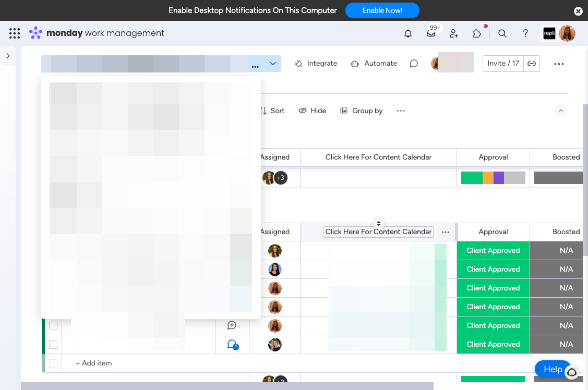The width and height of the screenshot is (588, 390).
Task: Open the help question mark
Action: click(x=525, y=33)
